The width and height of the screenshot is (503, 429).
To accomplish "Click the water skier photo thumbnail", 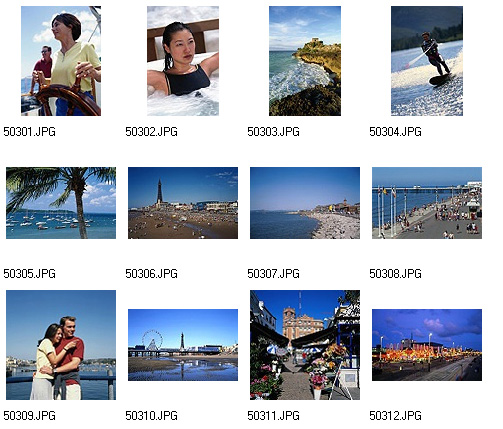I will [x=427, y=61].
